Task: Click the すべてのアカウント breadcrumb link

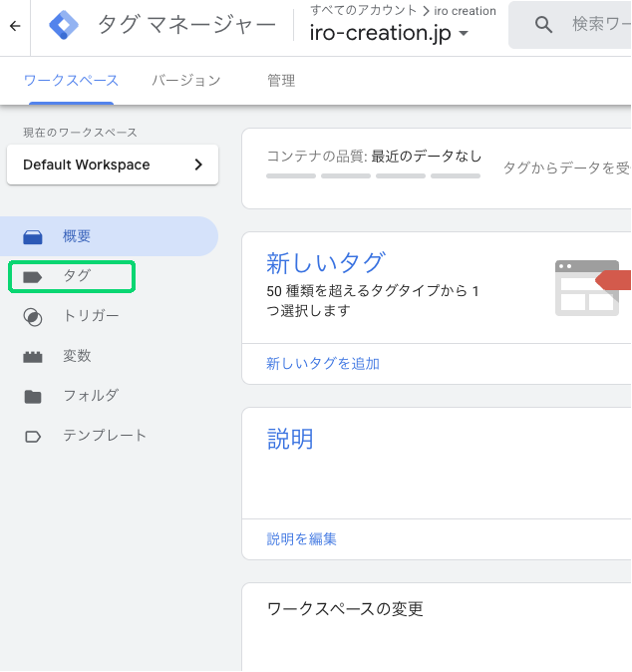Action: click(x=363, y=11)
